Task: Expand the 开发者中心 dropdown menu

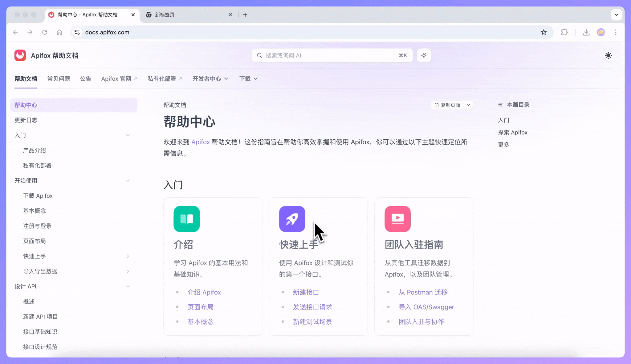Action: click(210, 79)
